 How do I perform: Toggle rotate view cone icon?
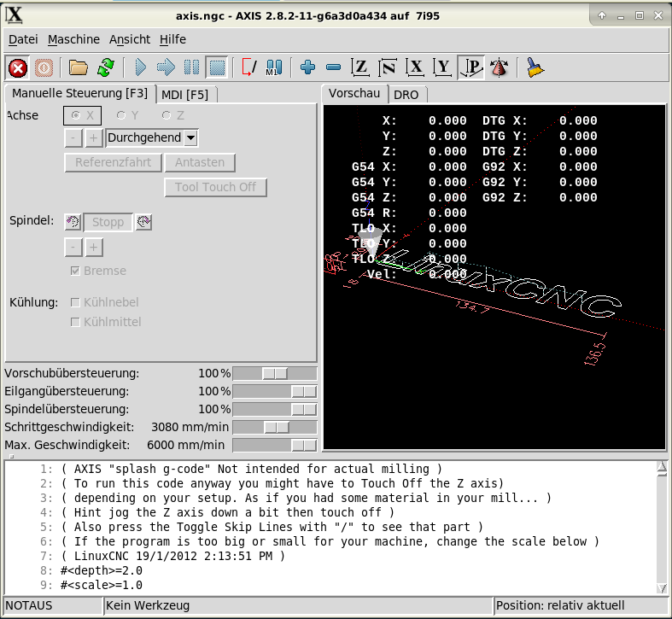(500, 67)
